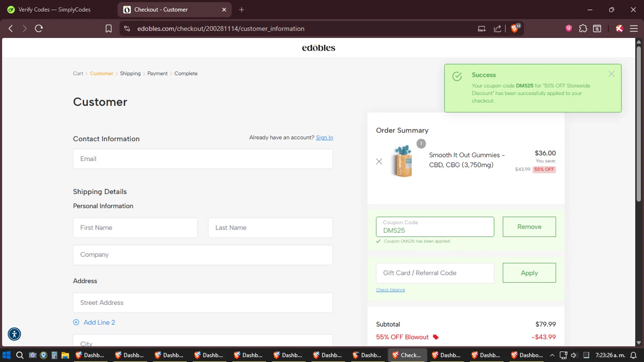Image resolution: width=644 pixels, height=362 pixels.
Task: Focus the Gift Card / Referral Code field
Action: pyautogui.click(x=435, y=273)
